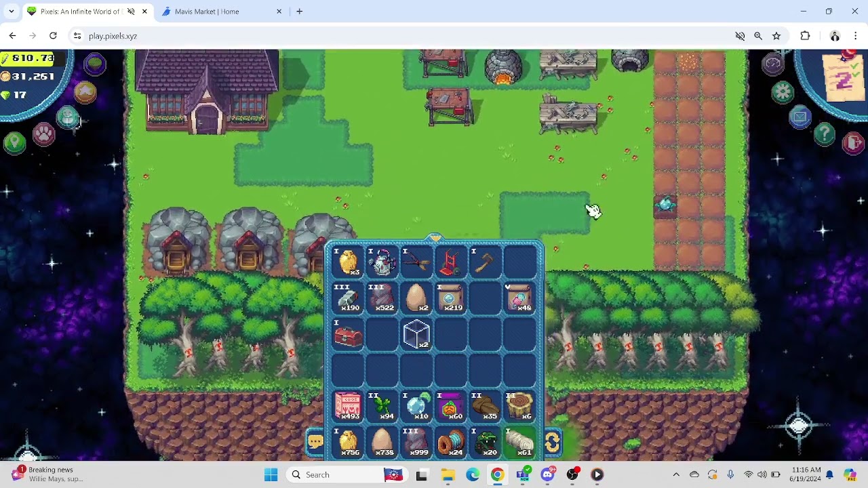Reload the current page
The height and width of the screenshot is (488, 868).
(x=53, y=36)
